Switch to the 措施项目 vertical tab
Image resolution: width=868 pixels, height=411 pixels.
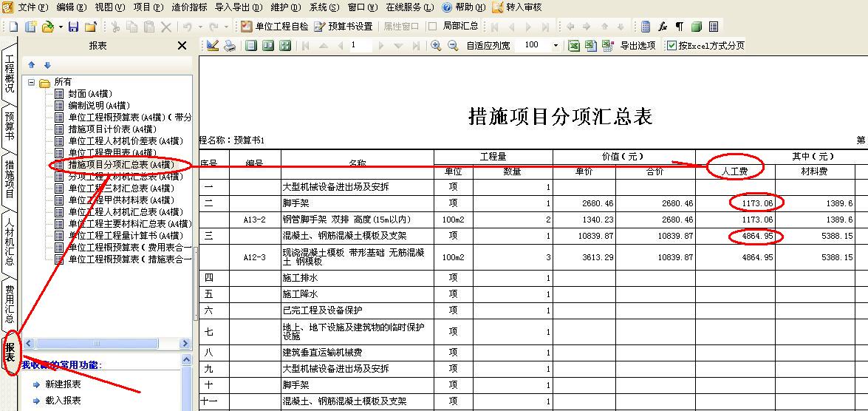pos(10,179)
